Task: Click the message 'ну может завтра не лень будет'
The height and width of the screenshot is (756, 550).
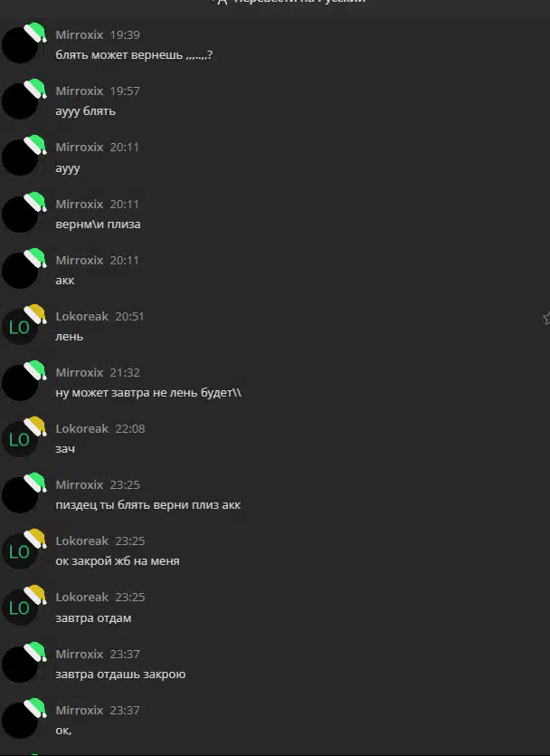Action: [x=148, y=392]
